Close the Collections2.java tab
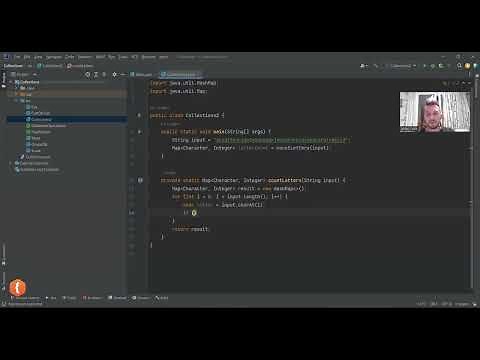Viewport: 480px width, 360px height. pos(199,74)
